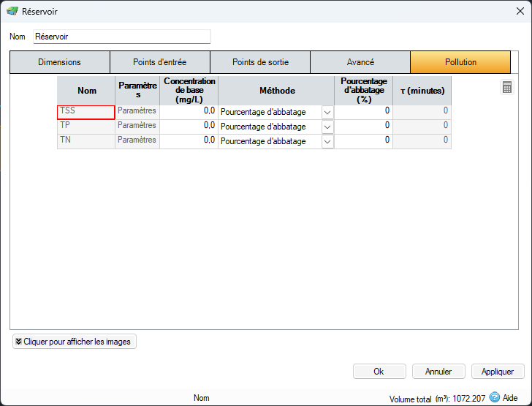Select the TN name cell
The width and height of the screenshot is (532, 406).
86,142
